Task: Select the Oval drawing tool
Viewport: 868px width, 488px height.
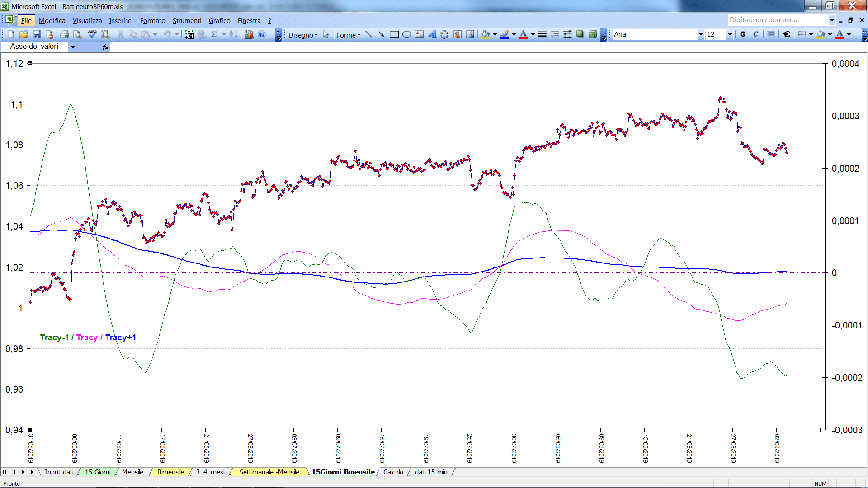Action: pos(407,34)
